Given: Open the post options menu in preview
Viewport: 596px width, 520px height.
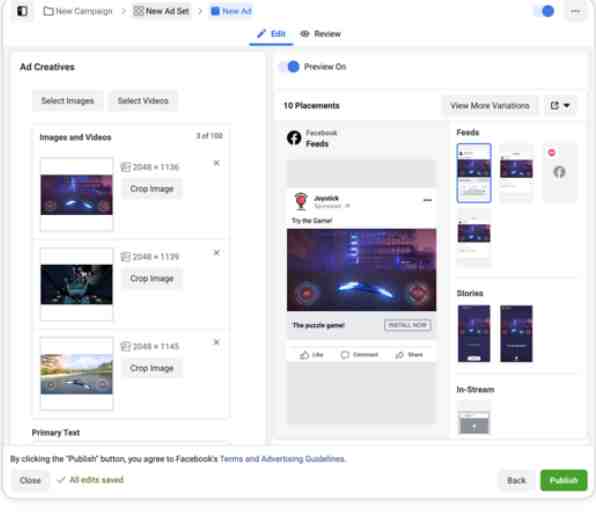Looking at the screenshot, I should tap(427, 200).
